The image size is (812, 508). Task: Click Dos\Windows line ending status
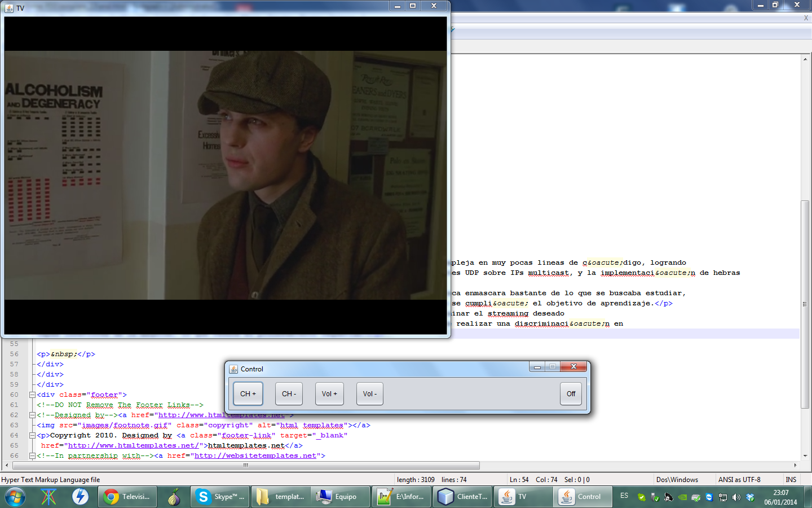677,480
